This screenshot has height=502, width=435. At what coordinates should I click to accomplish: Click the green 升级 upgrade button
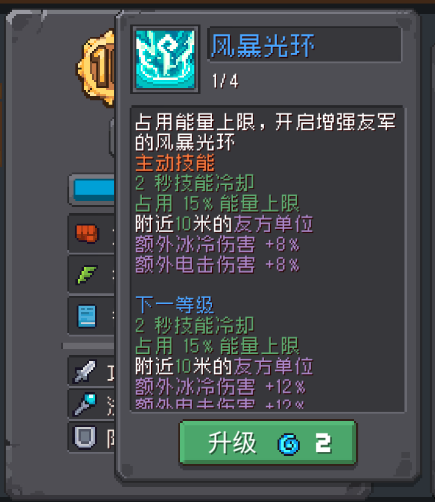pyautogui.click(x=268, y=443)
